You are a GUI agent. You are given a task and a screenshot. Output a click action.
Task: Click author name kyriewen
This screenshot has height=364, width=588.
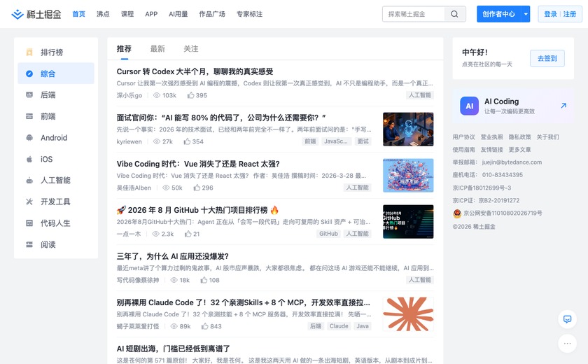[129, 141]
